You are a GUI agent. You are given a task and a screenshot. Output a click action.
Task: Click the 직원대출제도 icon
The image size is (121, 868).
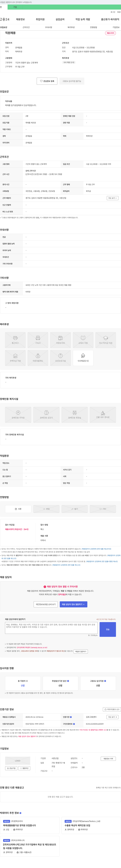[x=38, y=358]
